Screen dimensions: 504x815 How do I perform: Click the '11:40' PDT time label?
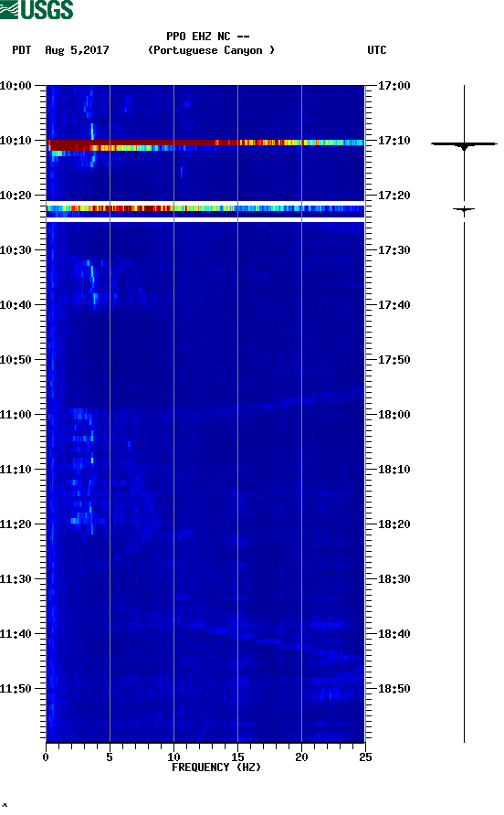pyautogui.click(x=16, y=634)
